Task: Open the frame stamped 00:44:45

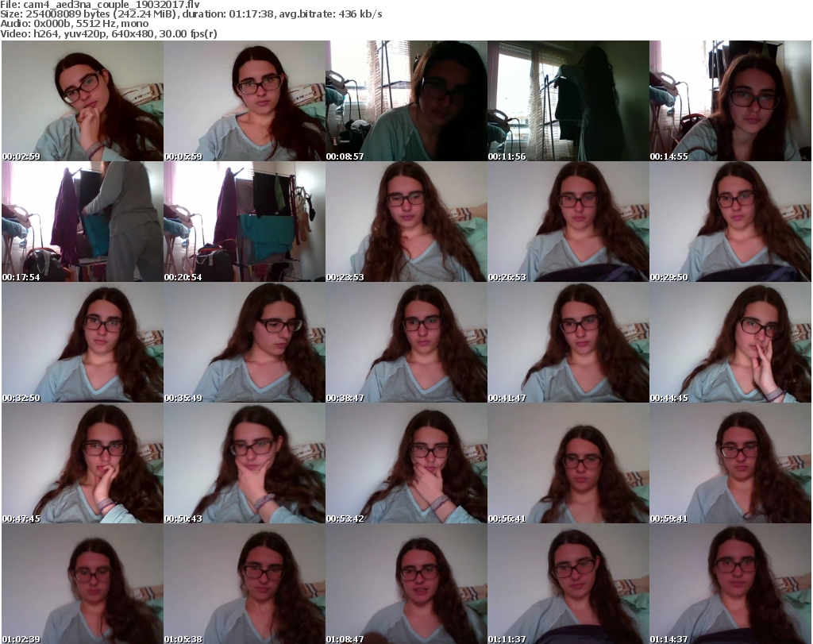Action: pos(730,342)
